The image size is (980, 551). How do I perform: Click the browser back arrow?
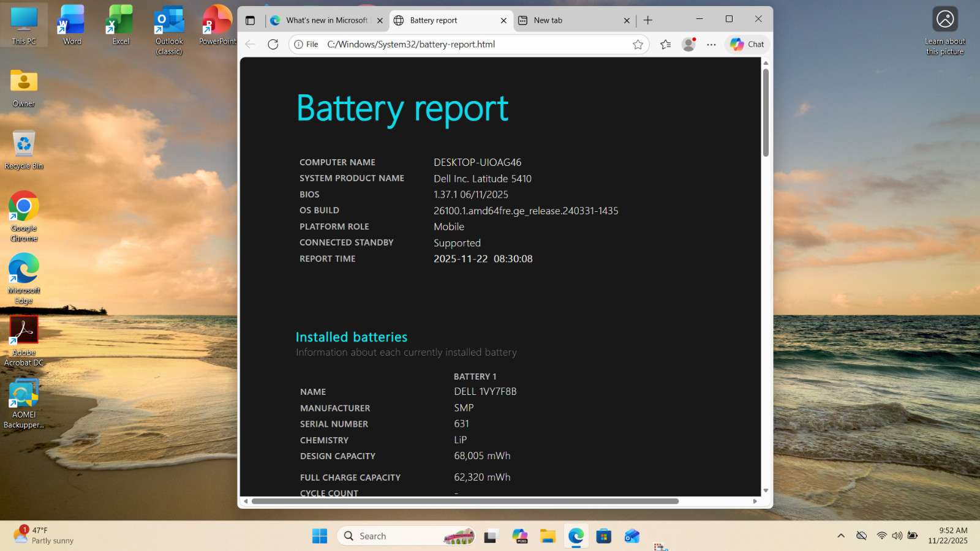(250, 44)
